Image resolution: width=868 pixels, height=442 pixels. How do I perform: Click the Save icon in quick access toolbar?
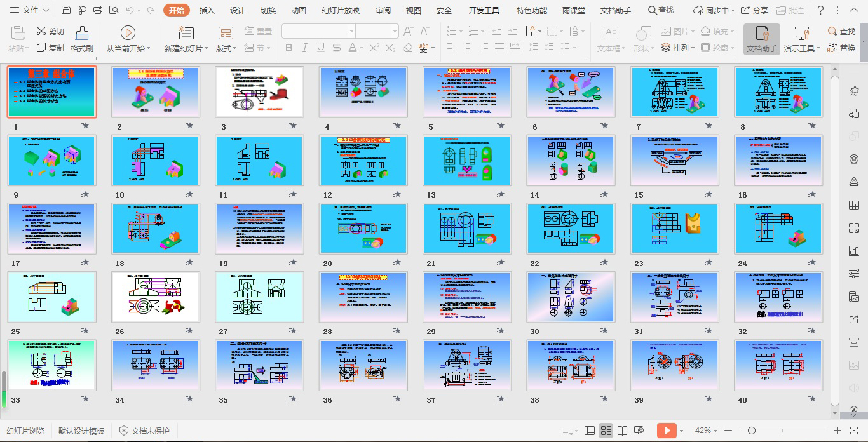(66, 10)
